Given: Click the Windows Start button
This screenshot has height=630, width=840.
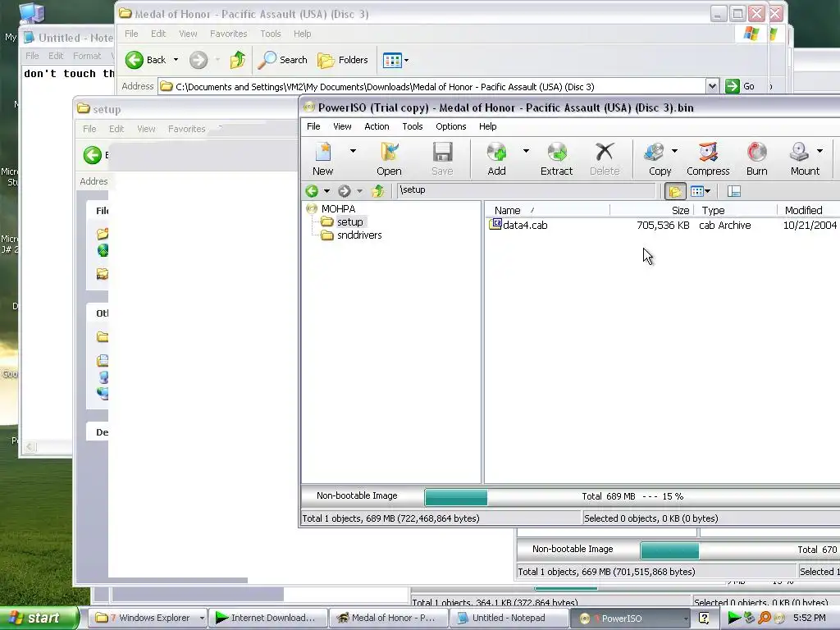Looking at the screenshot, I should (x=38, y=619).
